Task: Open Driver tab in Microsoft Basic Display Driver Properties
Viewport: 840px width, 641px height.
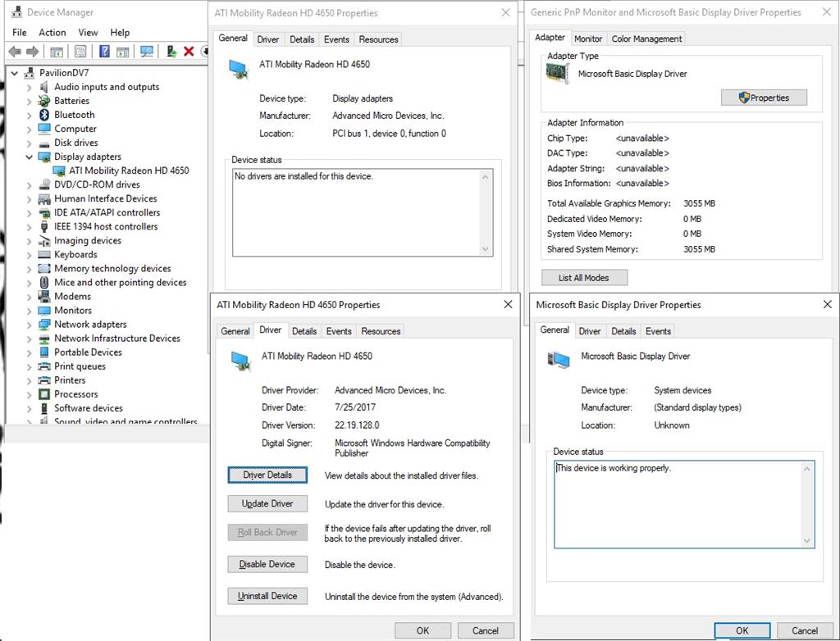Action: pos(589,331)
